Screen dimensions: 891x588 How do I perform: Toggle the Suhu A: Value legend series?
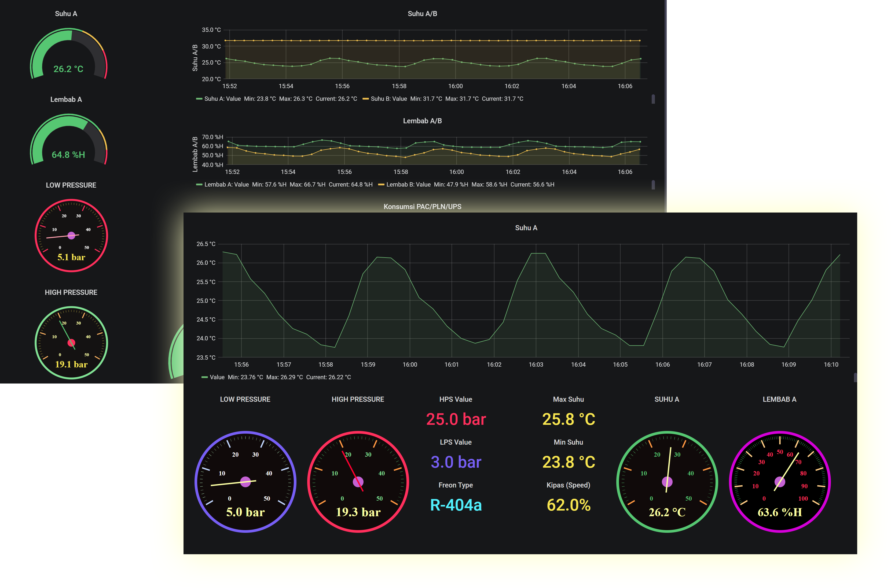tap(222, 99)
